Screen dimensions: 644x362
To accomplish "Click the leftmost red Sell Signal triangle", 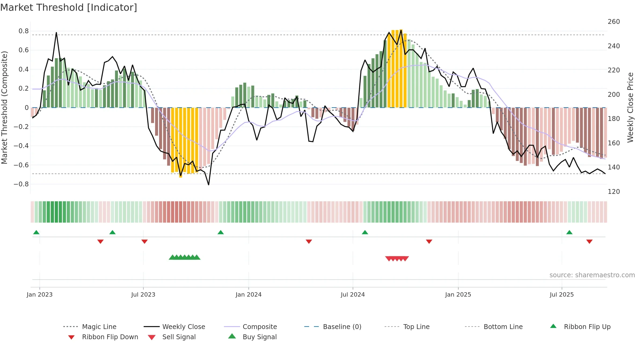I will click(x=389, y=258).
